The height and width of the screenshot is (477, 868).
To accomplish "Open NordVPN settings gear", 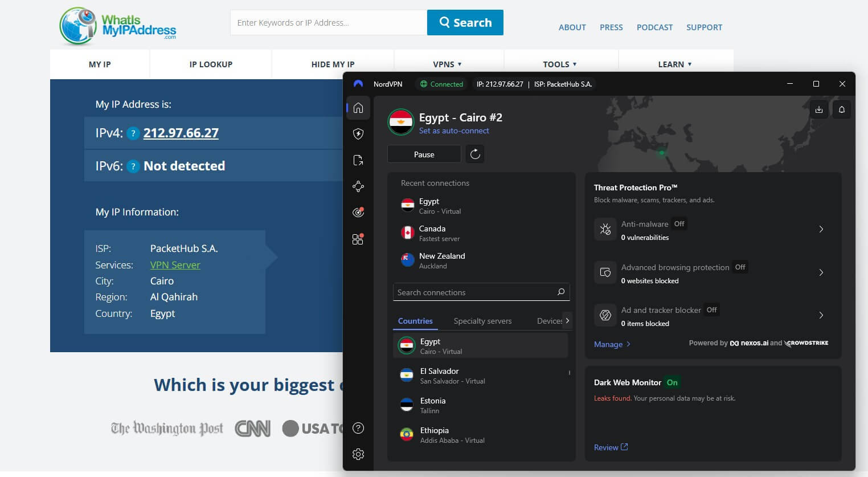I will pyautogui.click(x=358, y=454).
